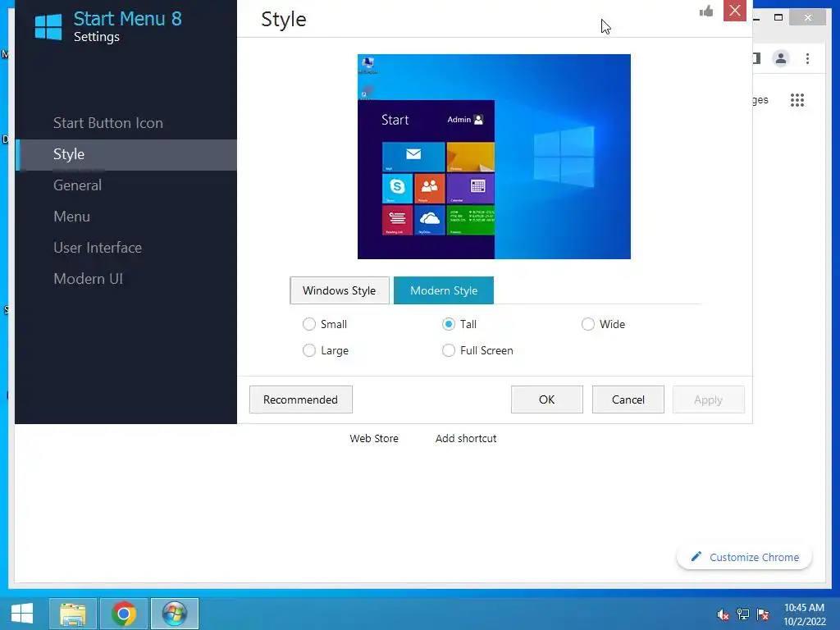Viewport: 840px width, 630px height.
Task: Open the User Interface section
Action: 98,248
